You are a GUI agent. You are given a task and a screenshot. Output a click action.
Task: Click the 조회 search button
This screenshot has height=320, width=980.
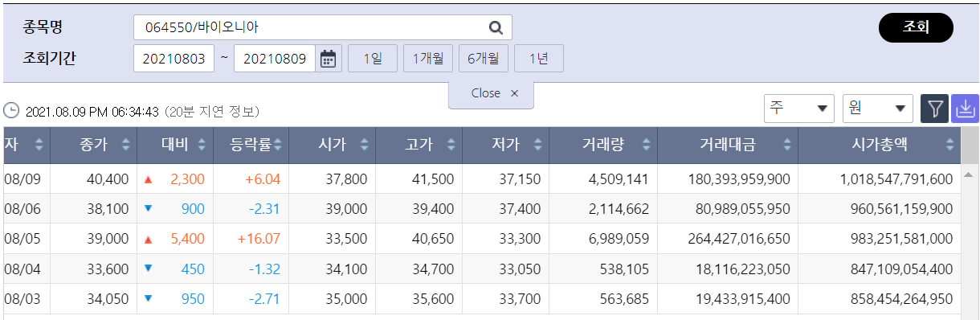pyautogui.click(x=916, y=27)
